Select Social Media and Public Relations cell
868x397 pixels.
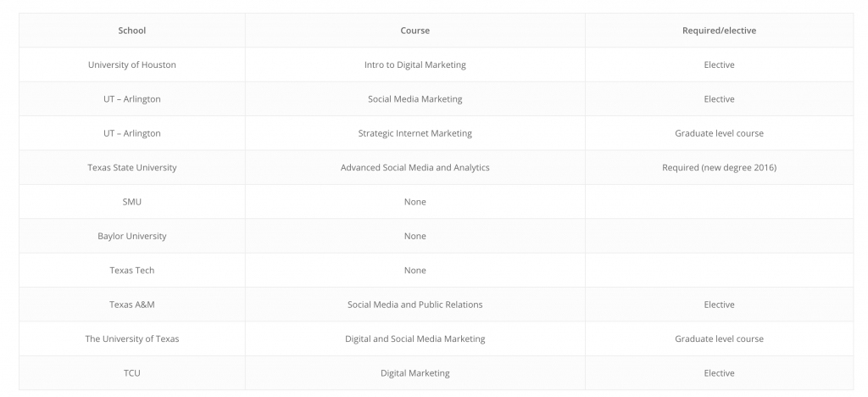coord(415,305)
